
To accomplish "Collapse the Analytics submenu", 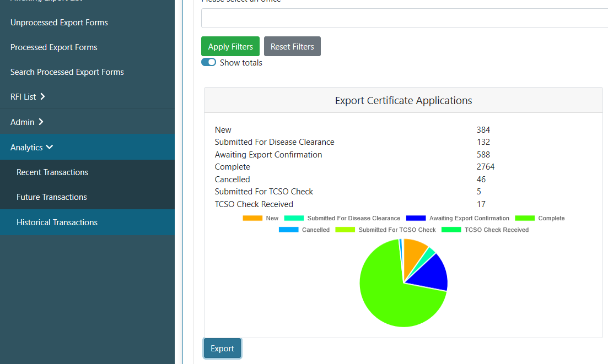I will (x=31, y=147).
